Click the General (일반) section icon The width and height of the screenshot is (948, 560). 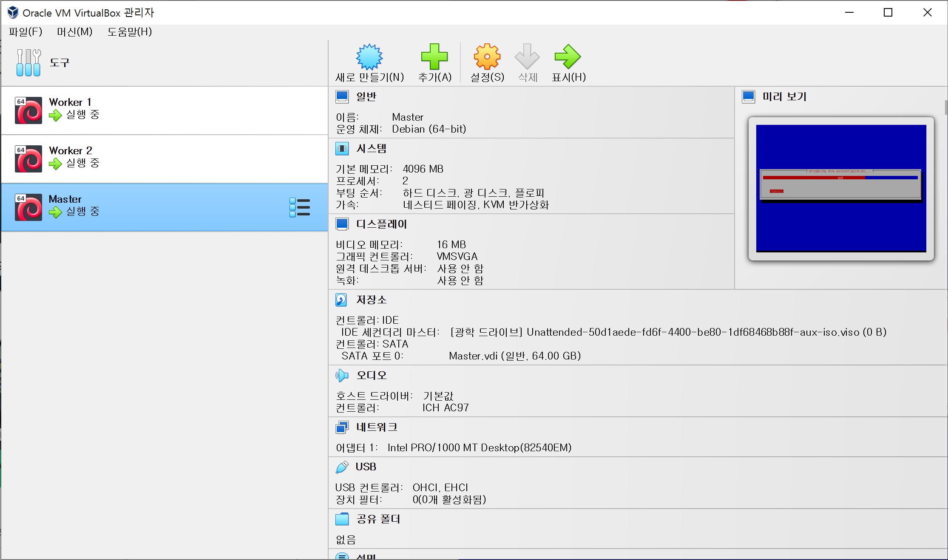342,97
